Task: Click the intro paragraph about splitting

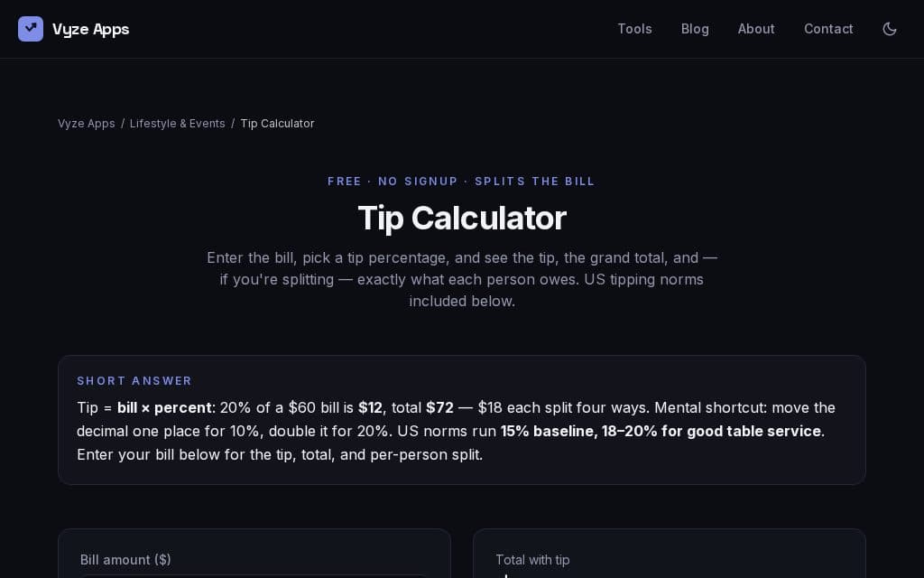Action: point(462,280)
